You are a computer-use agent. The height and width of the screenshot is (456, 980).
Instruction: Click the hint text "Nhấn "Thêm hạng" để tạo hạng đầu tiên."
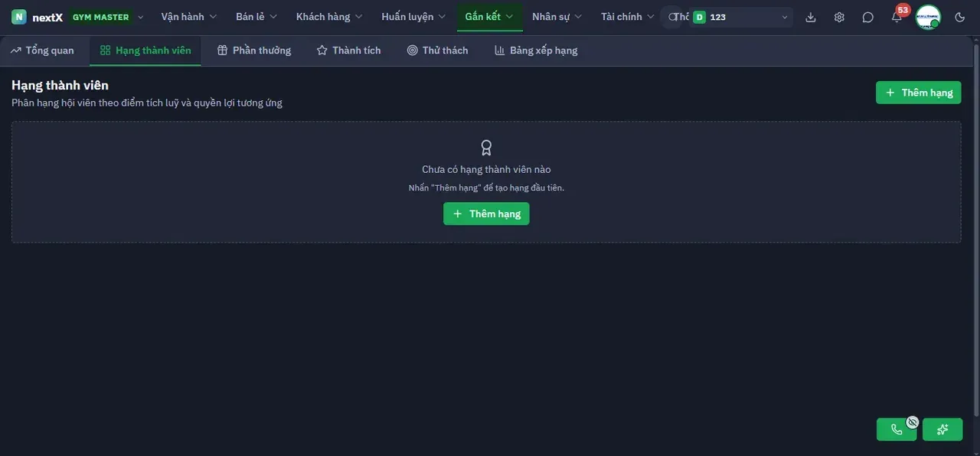click(x=486, y=187)
